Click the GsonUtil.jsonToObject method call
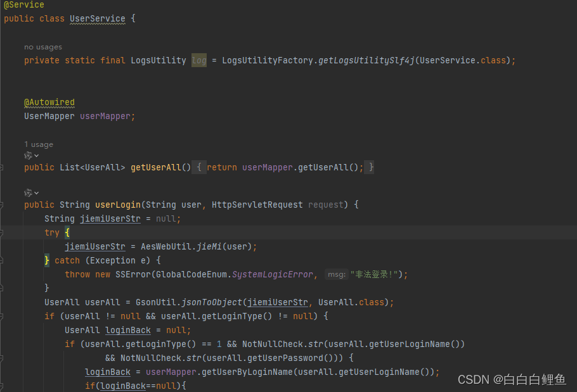577x392 pixels. (x=213, y=302)
